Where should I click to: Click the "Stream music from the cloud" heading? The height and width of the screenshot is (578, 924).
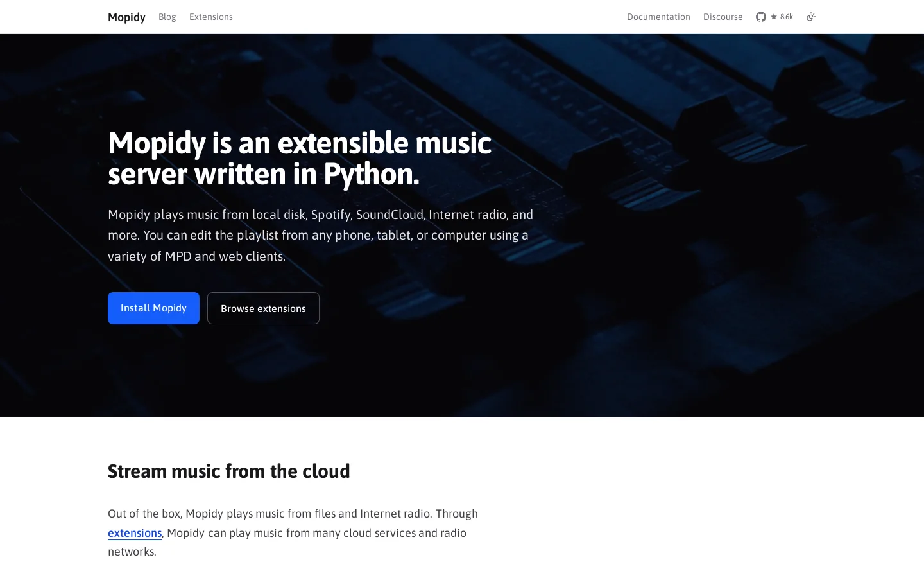(x=229, y=471)
